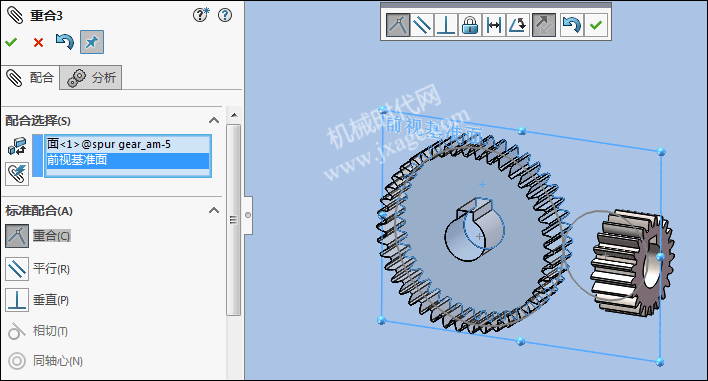Click Perpendicular icon in floating toolbar
The image size is (708, 381).
[x=446, y=25]
